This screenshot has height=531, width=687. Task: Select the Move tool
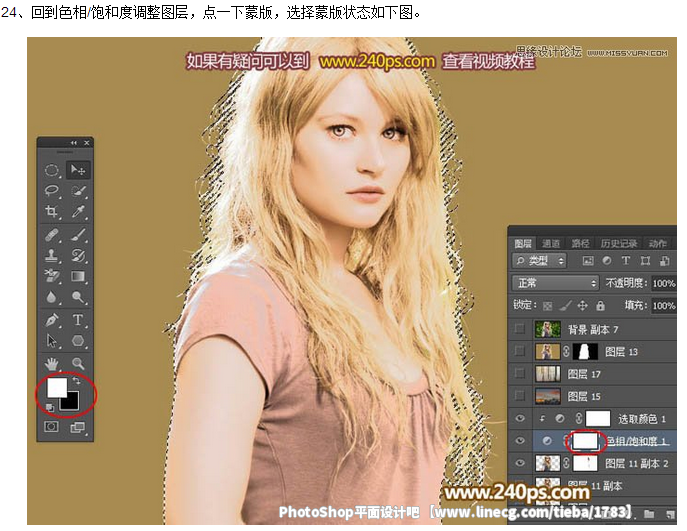78,170
